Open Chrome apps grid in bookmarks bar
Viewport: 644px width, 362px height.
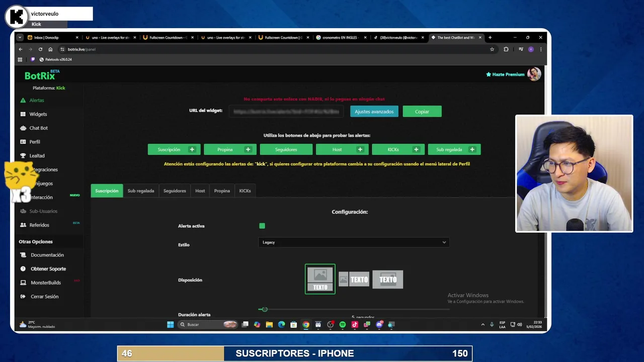click(x=20, y=59)
